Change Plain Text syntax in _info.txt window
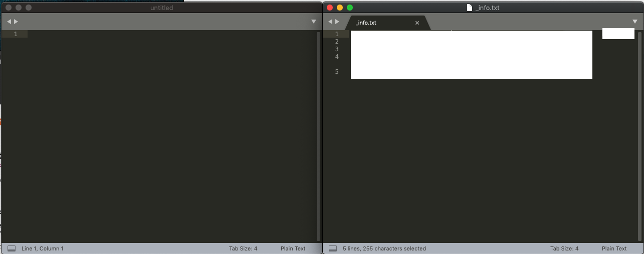Viewport: 644px width, 254px height. (614, 248)
